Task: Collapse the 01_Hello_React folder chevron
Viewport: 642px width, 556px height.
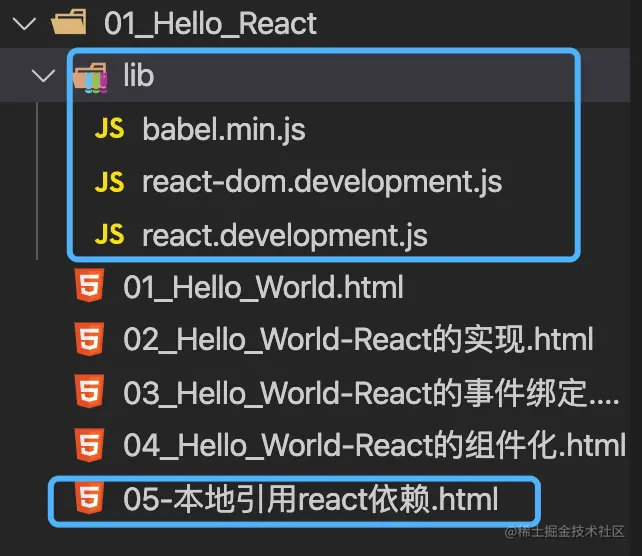Action: [25, 24]
